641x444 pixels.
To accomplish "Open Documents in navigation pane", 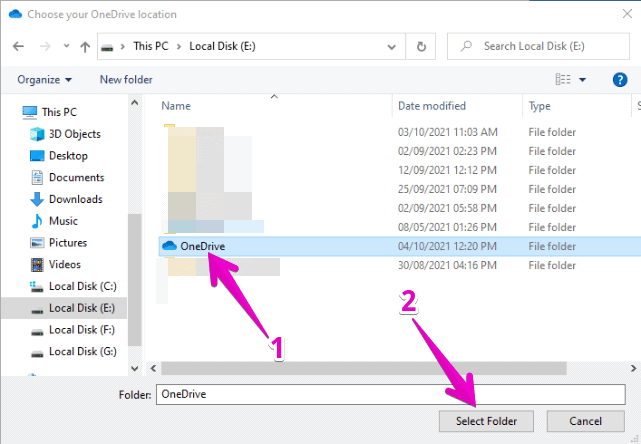I will point(76,177).
